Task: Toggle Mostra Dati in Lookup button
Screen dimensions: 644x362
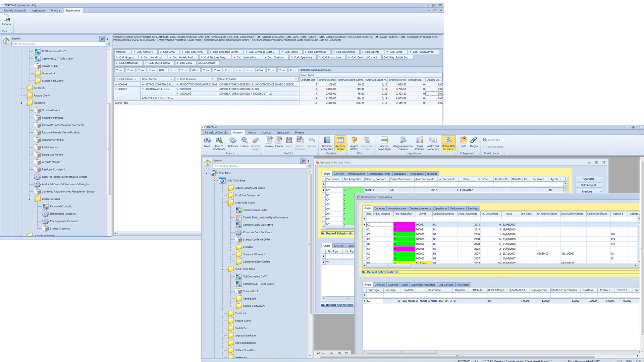Action: pos(448,143)
